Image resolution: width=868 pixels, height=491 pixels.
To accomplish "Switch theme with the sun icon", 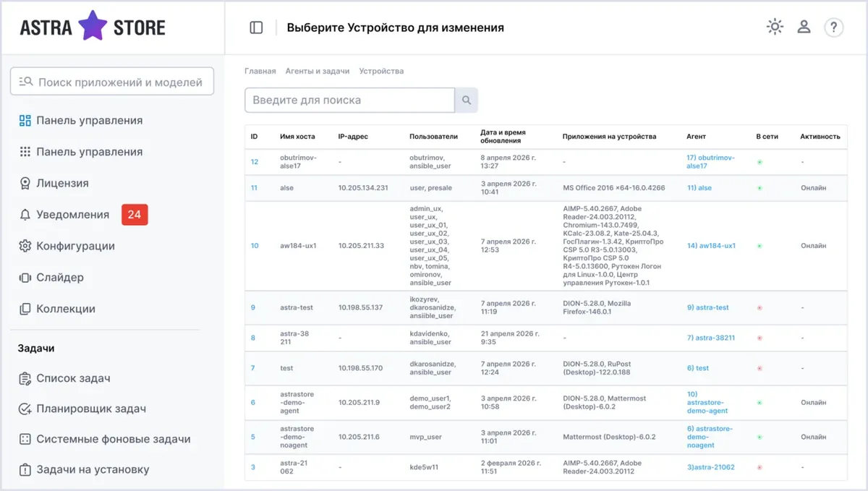I will point(775,27).
